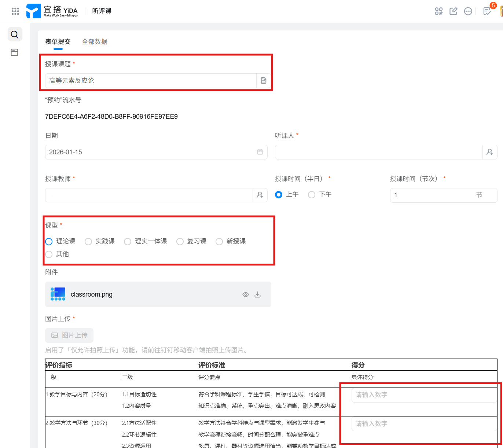Image resolution: width=503 pixels, height=448 pixels.
Task: Click the search icon in left sidebar
Action: pyautogui.click(x=15, y=34)
